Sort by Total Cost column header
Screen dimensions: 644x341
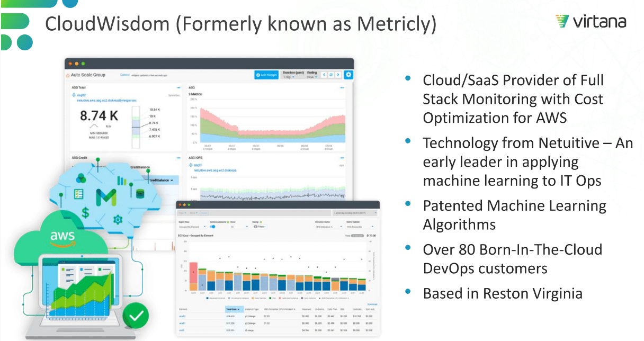click(233, 309)
